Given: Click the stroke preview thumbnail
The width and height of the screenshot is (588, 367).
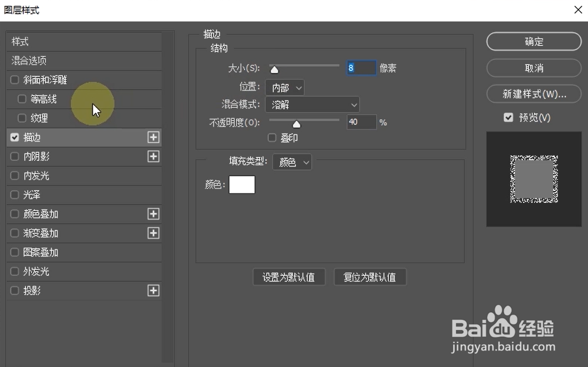Looking at the screenshot, I should click(x=534, y=179).
